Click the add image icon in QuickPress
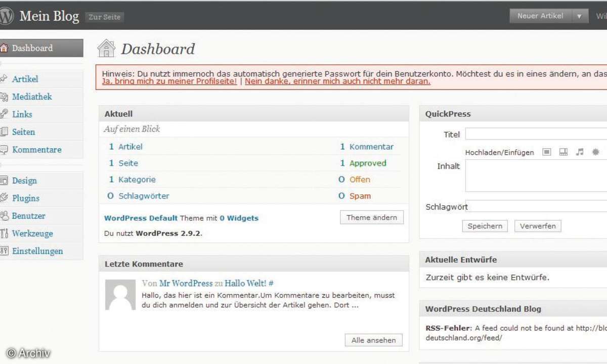The image size is (607, 364). click(546, 152)
